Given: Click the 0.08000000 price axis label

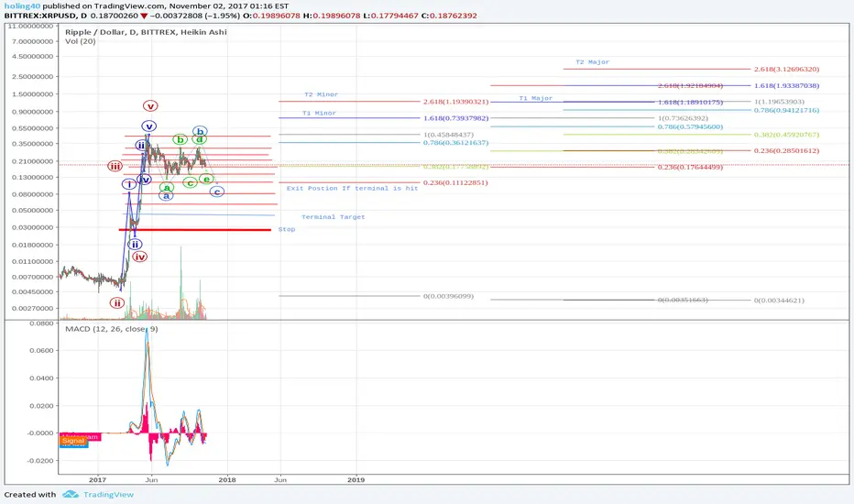Looking at the screenshot, I should pos(33,194).
